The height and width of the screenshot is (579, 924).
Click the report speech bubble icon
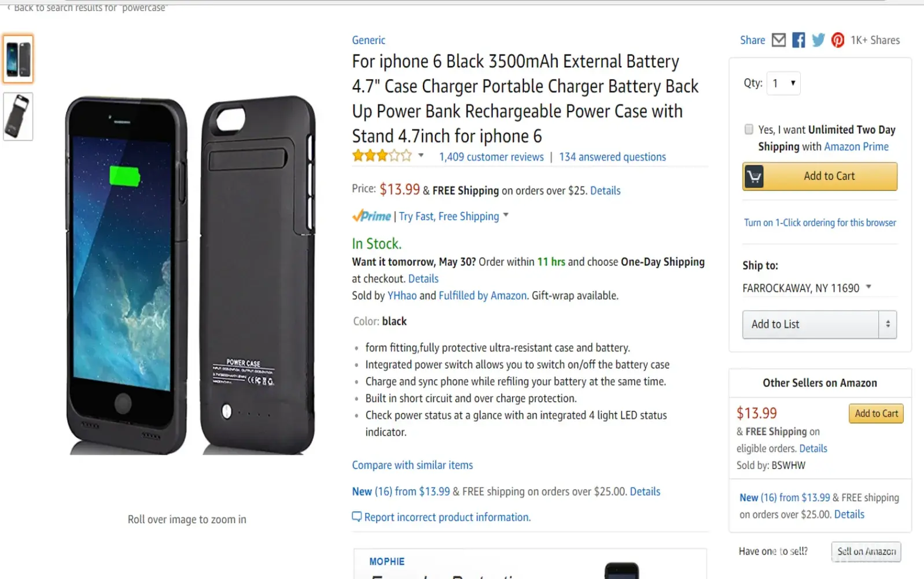(x=357, y=516)
